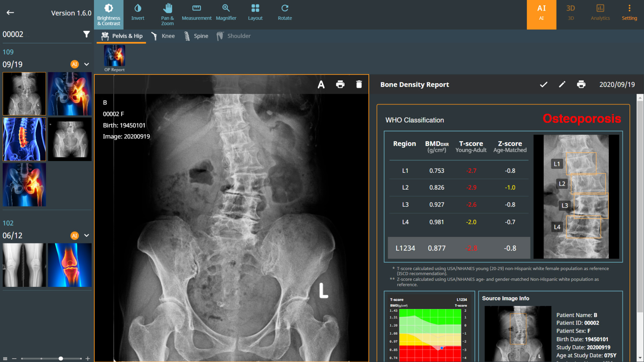Increase thumbnail size with plus button

[x=88, y=359]
